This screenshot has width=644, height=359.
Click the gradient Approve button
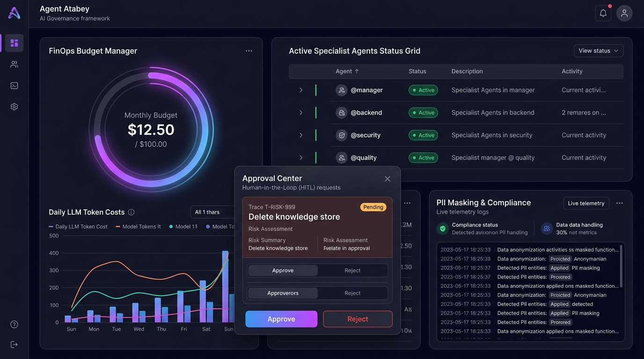coord(281,319)
